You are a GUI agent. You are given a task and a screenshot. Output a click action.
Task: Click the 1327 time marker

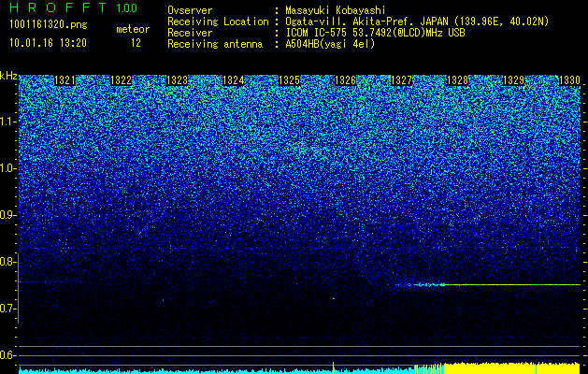click(402, 80)
